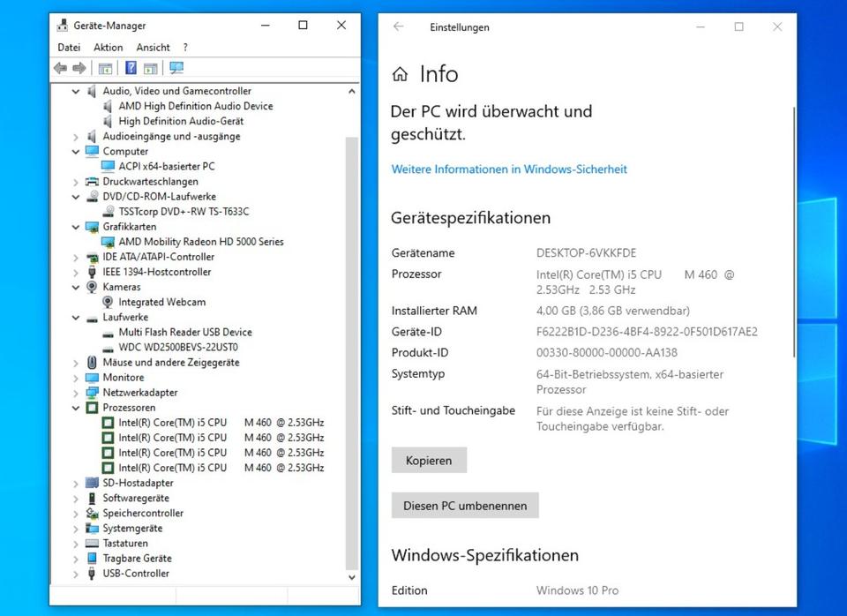Click the Systemgeräte category icon
This screenshot has width=847, height=616.
coord(93,529)
